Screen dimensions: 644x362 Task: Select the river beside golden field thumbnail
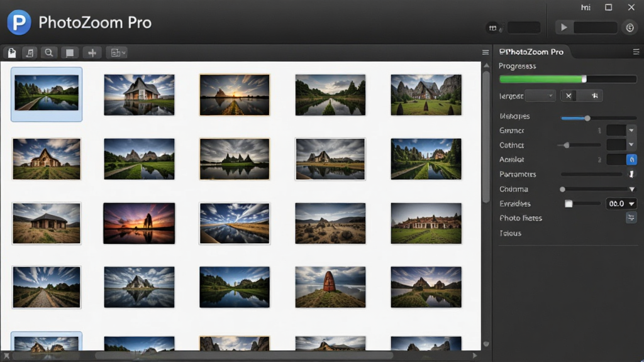[x=235, y=223]
